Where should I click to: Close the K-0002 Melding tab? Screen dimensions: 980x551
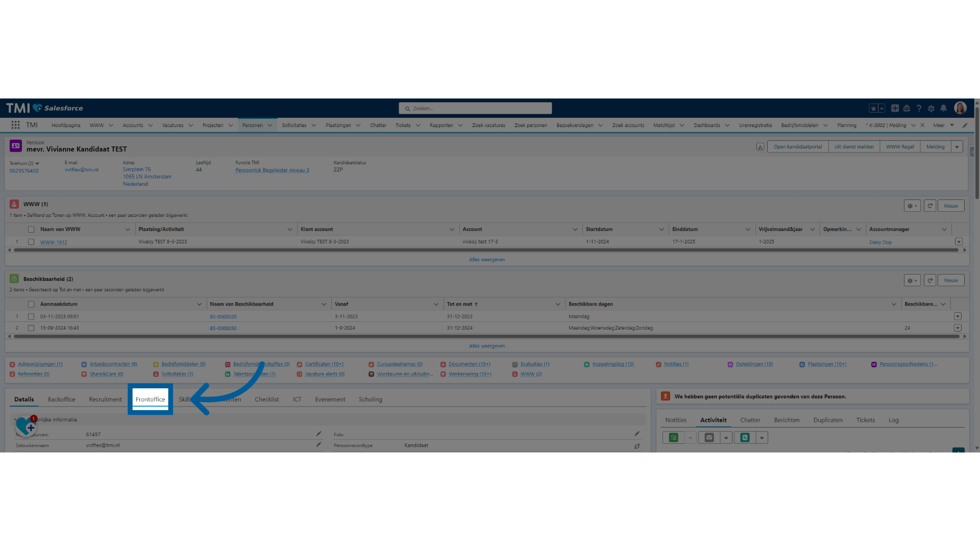coord(922,125)
